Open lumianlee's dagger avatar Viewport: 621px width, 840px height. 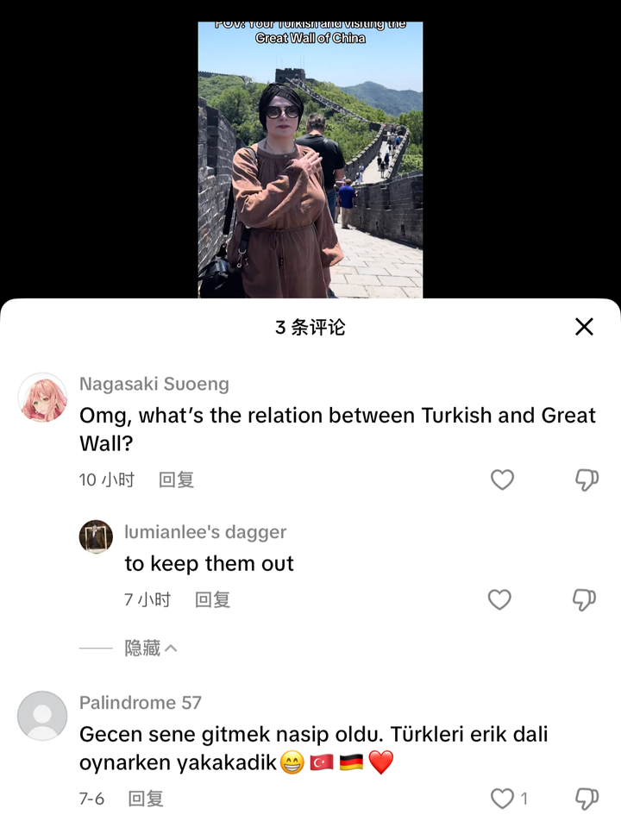(x=96, y=536)
